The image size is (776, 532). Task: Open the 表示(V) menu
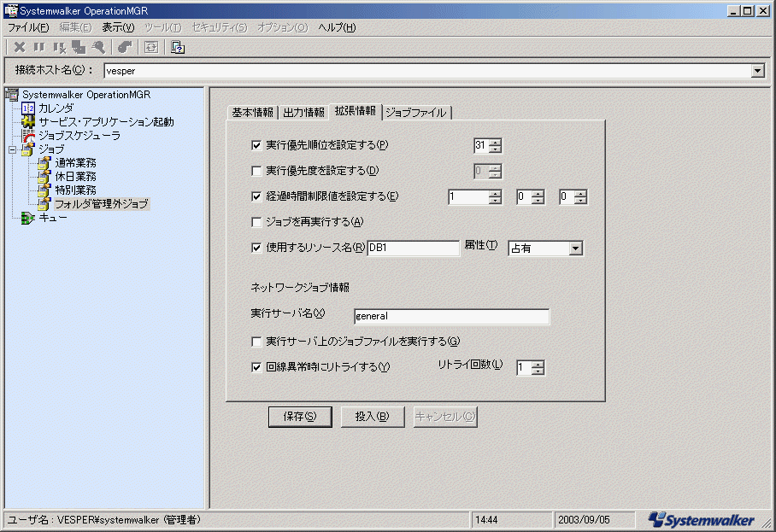(118, 27)
